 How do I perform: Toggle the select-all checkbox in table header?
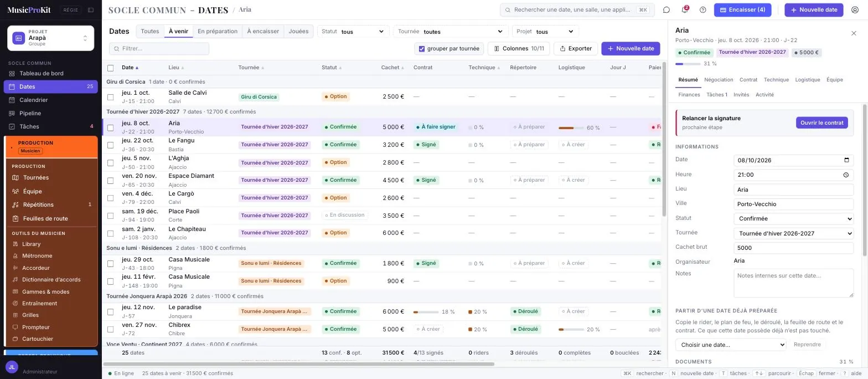point(110,68)
